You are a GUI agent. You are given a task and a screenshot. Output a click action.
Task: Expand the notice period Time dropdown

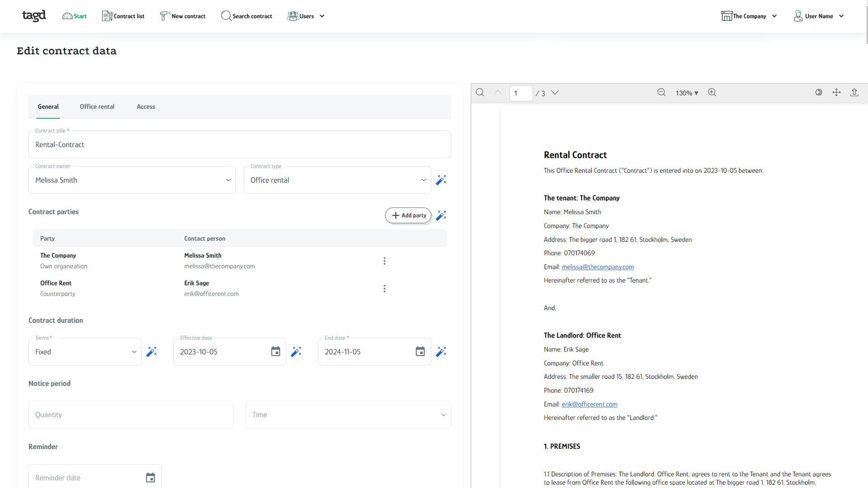pos(348,415)
